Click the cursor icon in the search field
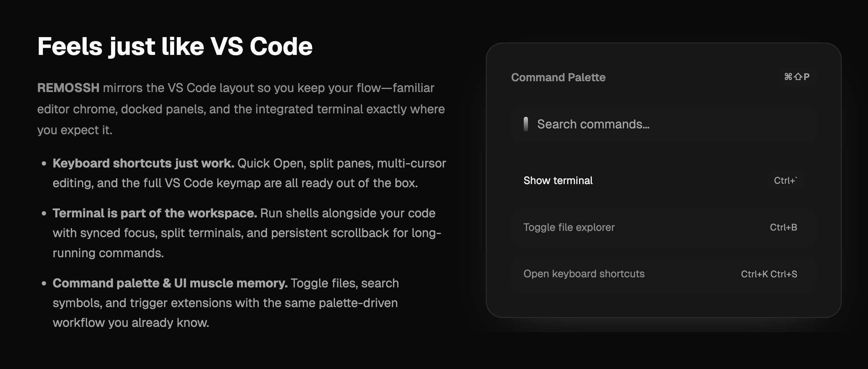This screenshot has width=868, height=369. (526, 125)
